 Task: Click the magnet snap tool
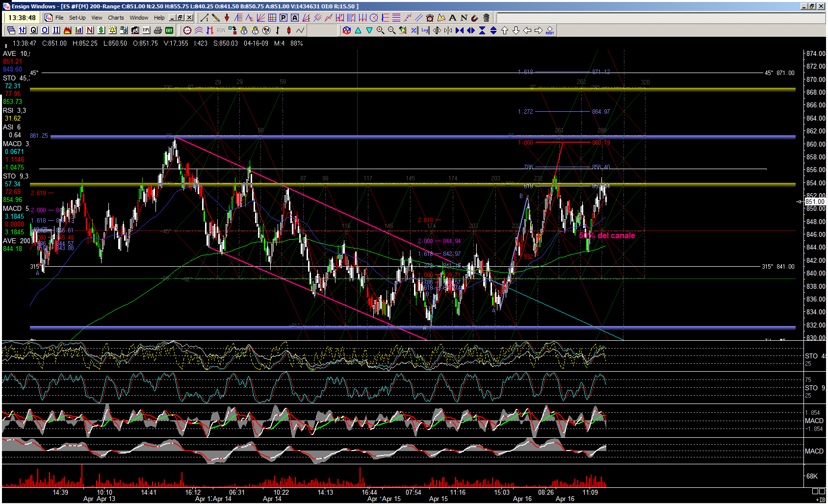click(474, 18)
